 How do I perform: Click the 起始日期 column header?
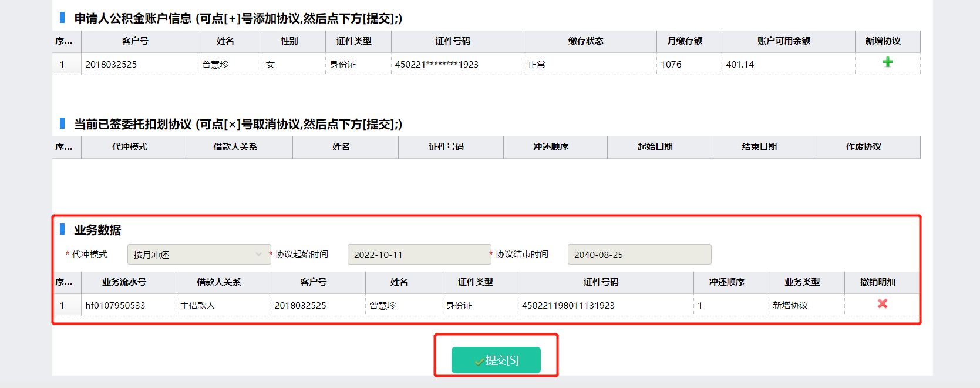tap(655, 147)
